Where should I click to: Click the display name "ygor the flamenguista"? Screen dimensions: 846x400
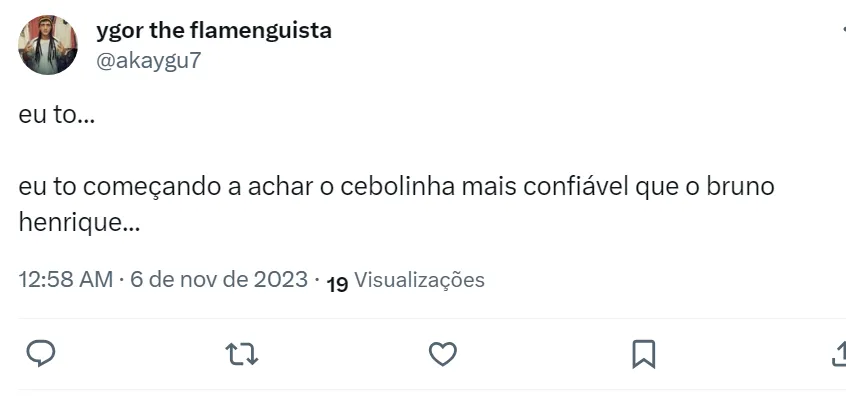click(x=214, y=30)
